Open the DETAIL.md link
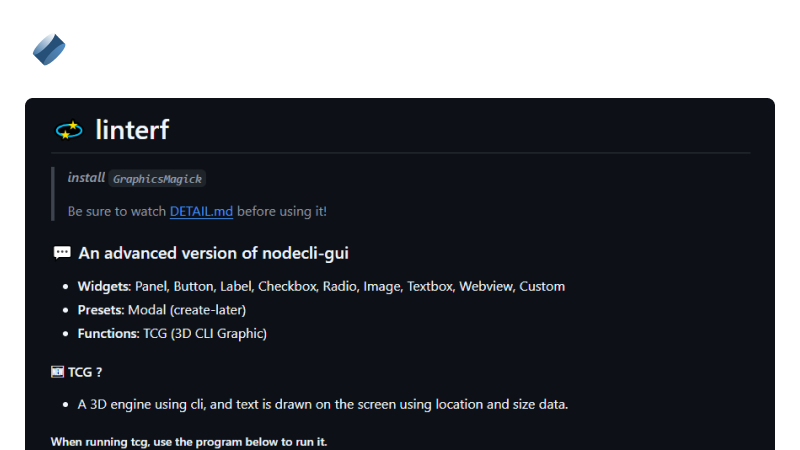 click(201, 211)
